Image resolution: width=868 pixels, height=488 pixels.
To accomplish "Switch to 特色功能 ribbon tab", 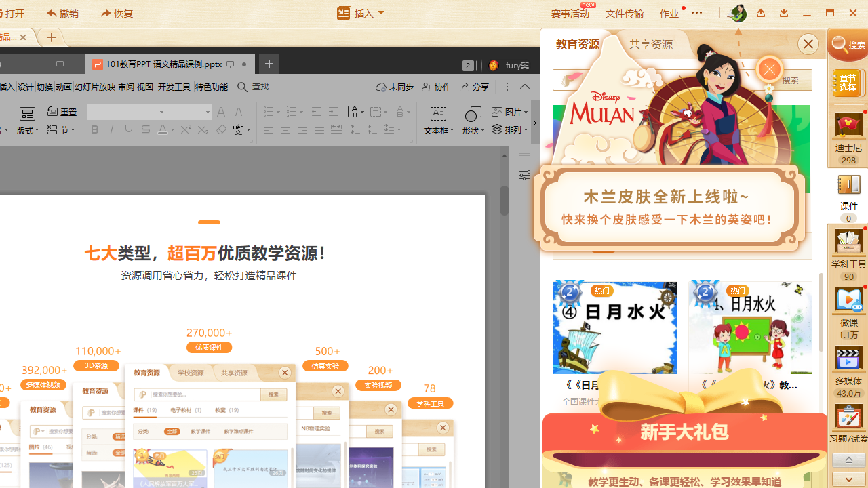I will click(212, 87).
